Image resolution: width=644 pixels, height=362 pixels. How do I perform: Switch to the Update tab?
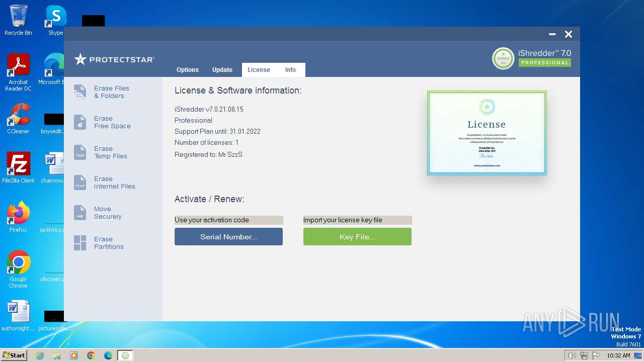pos(222,70)
